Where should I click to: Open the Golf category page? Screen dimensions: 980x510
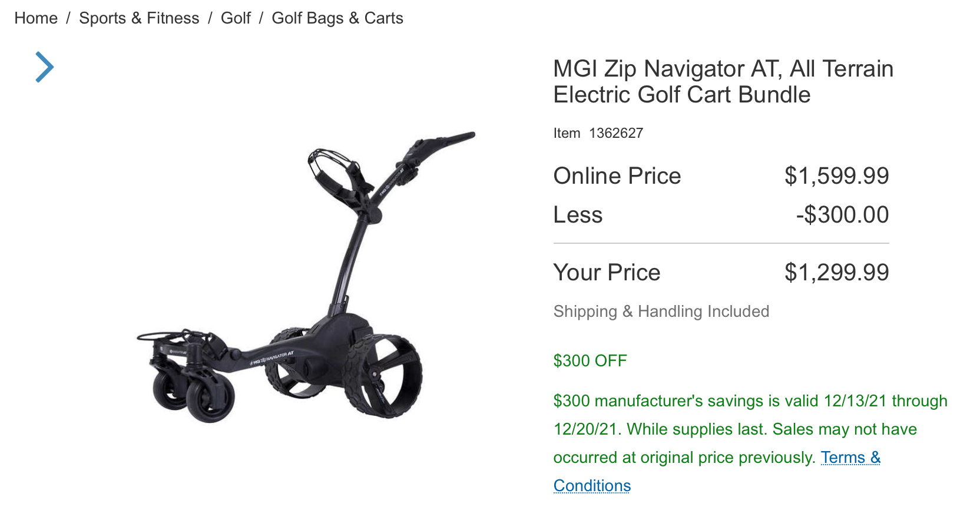(235, 18)
